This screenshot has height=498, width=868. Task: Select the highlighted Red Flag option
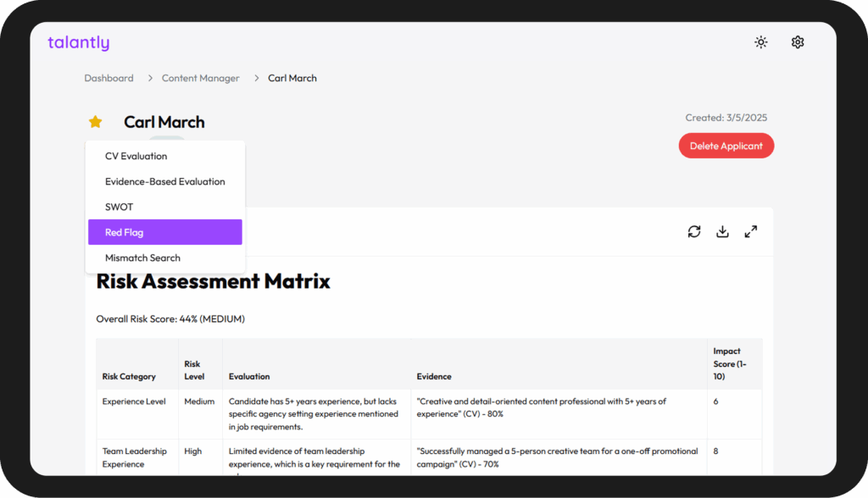tap(165, 232)
